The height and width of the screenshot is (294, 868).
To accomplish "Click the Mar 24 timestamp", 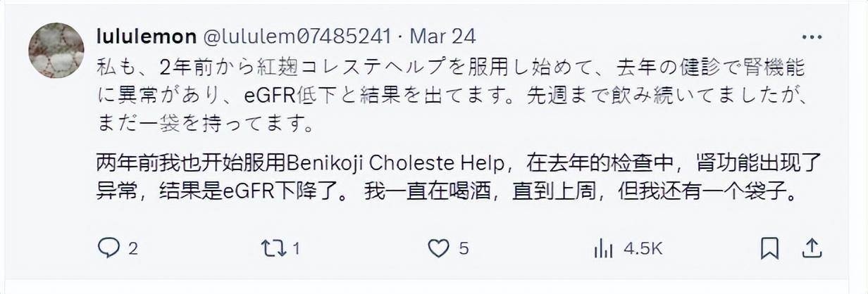I will click(x=443, y=35).
